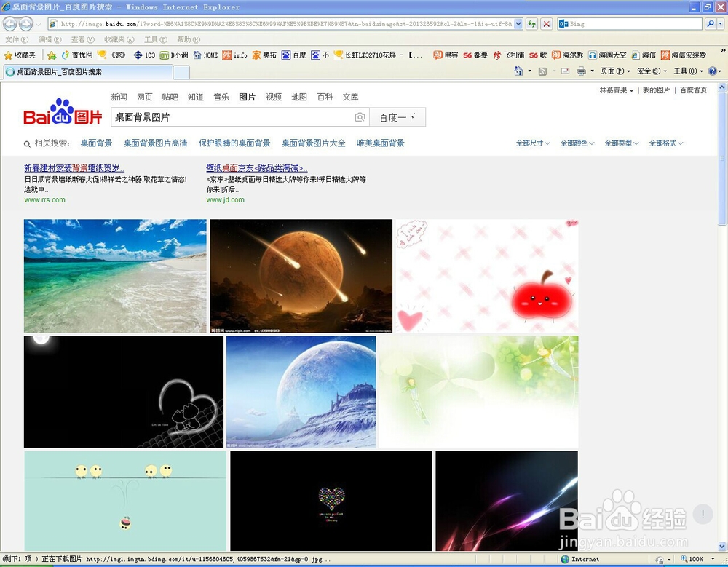
Task: Click the browser Forward arrow button
Action: tap(25, 24)
